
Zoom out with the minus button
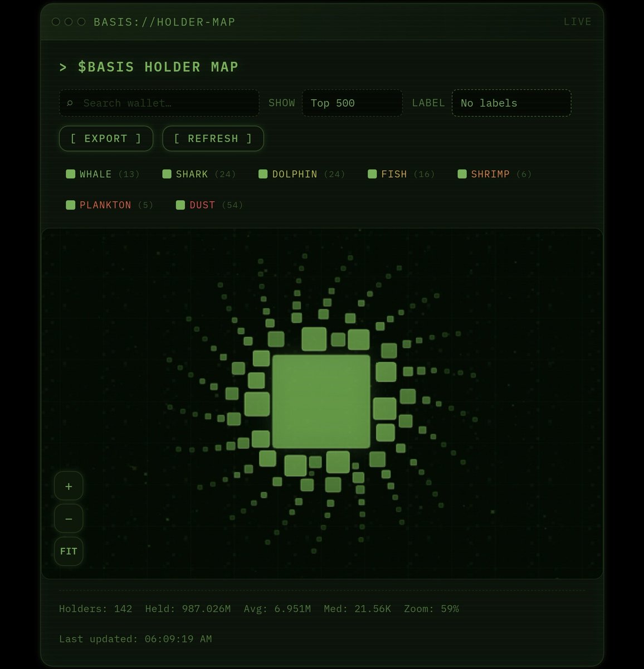(x=69, y=518)
